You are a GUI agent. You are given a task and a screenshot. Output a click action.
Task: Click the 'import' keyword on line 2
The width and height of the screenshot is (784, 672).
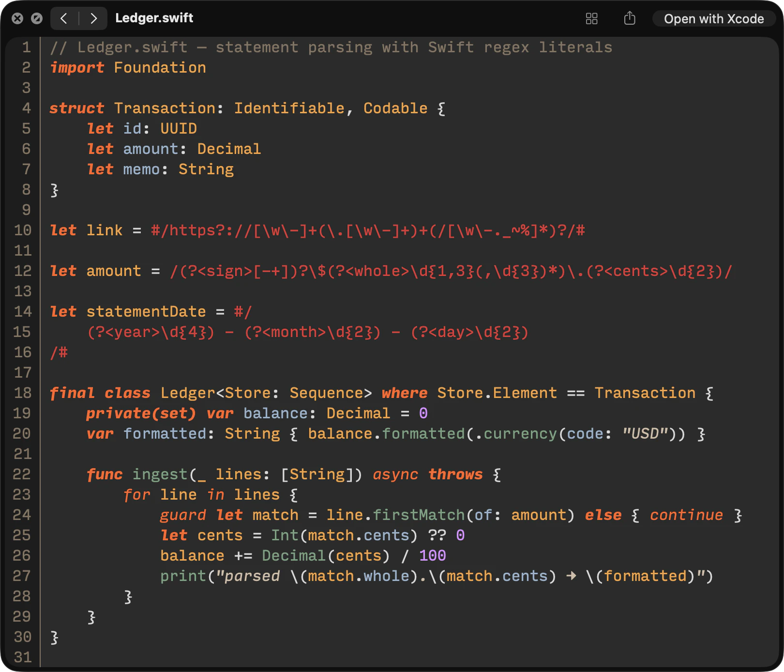pos(77,68)
